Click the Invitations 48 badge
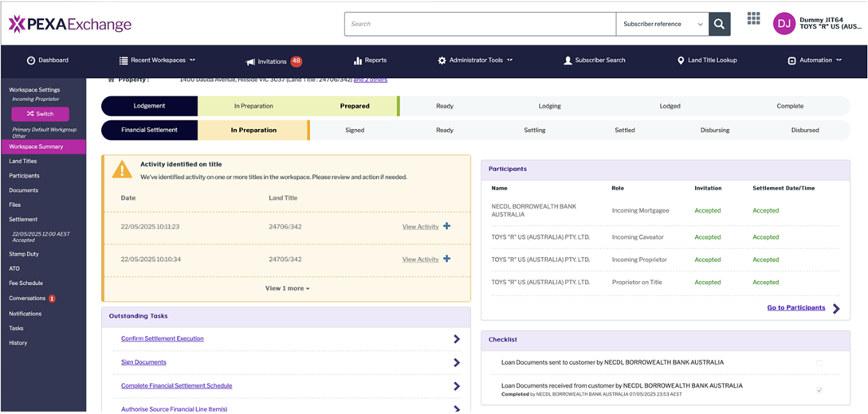The height and width of the screenshot is (414, 868). click(297, 61)
